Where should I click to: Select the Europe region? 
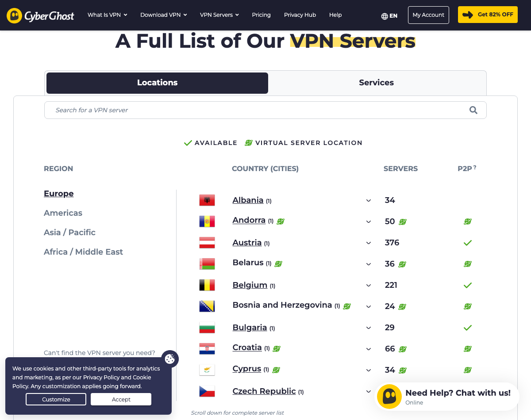59,193
